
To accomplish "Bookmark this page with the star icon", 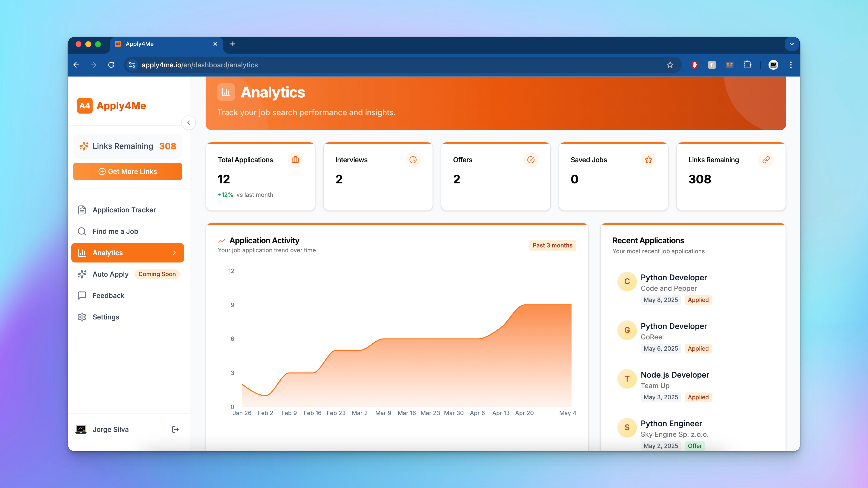I will [x=670, y=65].
